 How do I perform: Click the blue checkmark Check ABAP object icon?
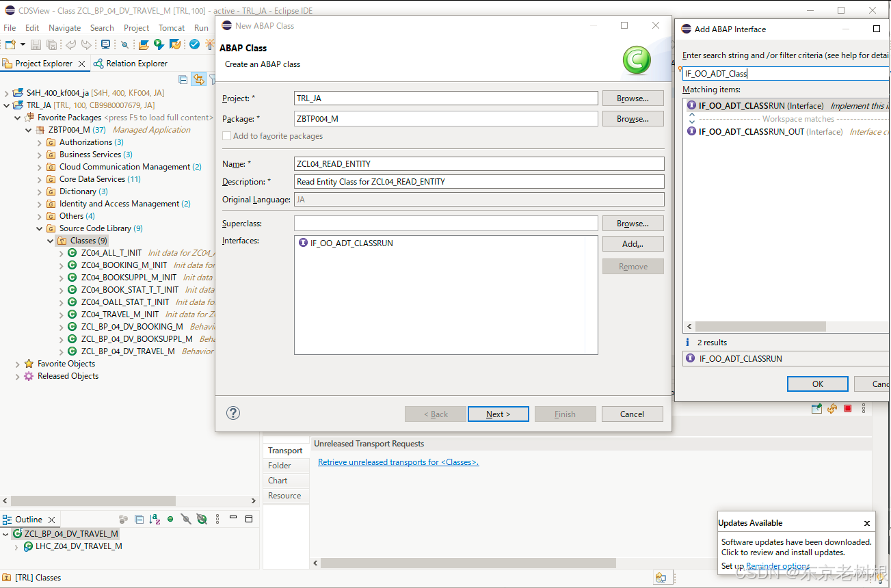195,44
